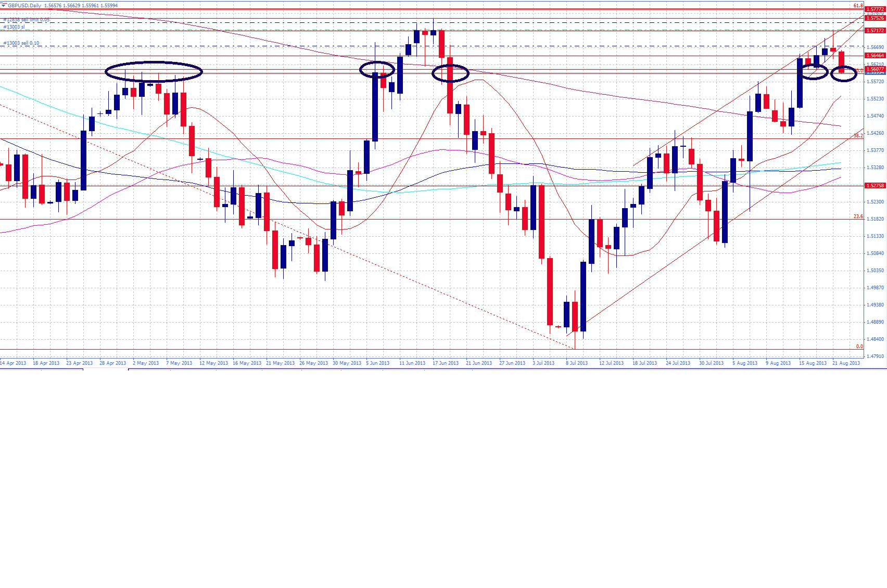Click the triangle beside GBPUSD,Daily title
887x588 pixels.
[x=4, y=6]
